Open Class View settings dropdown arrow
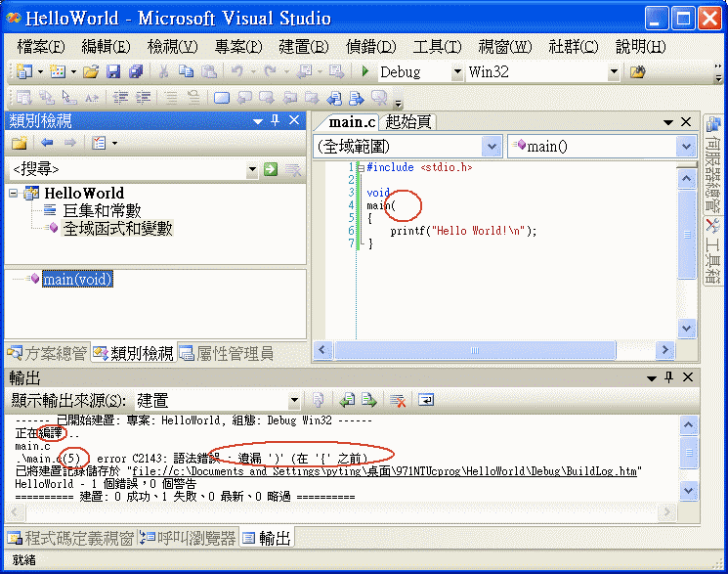The width and height of the screenshot is (728, 574). [x=114, y=143]
